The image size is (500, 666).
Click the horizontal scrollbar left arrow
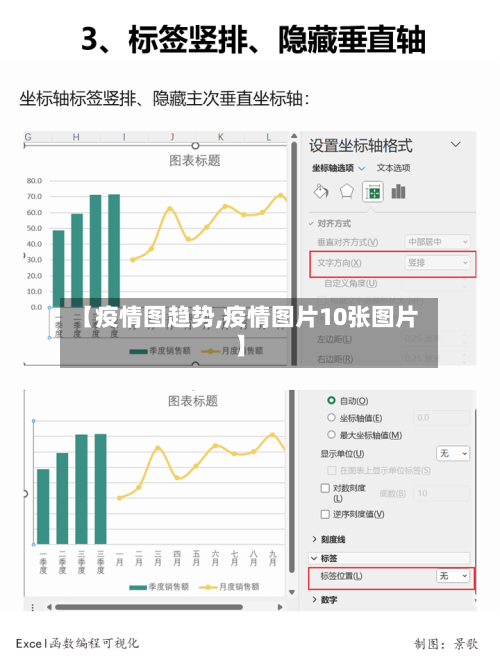(49, 607)
